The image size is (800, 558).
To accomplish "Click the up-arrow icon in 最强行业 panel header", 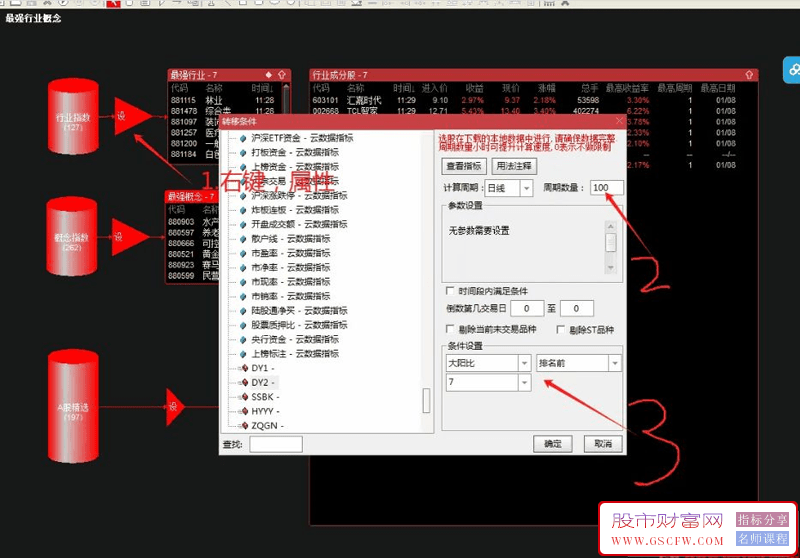I will pyautogui.click(x=282, y=74).
